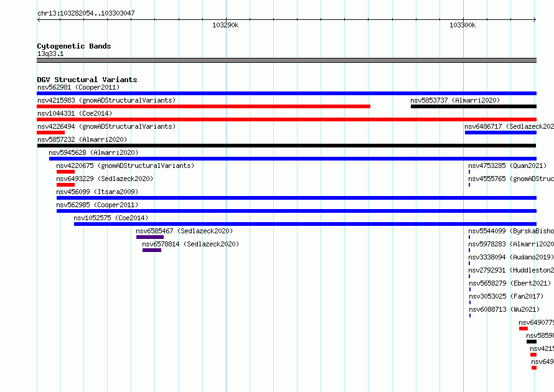
Task: Select the 13q33.1 band label
Action: (50, 54)
